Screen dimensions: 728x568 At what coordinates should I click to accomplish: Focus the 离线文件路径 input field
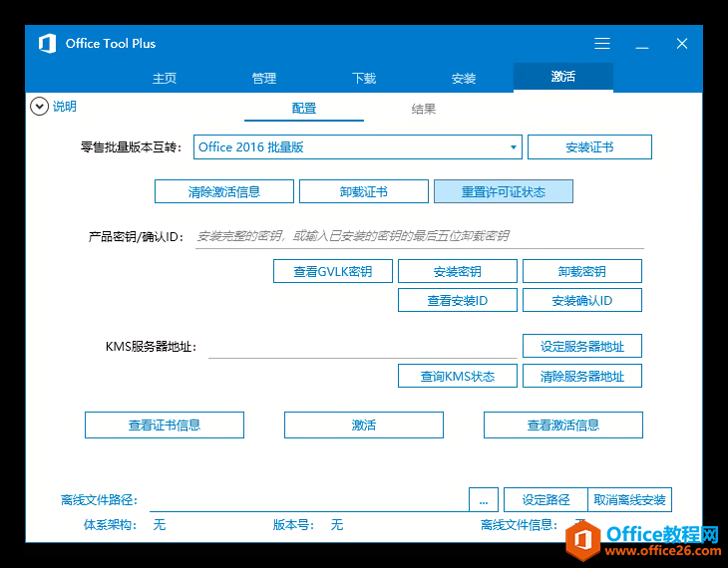tap(308, 500)
